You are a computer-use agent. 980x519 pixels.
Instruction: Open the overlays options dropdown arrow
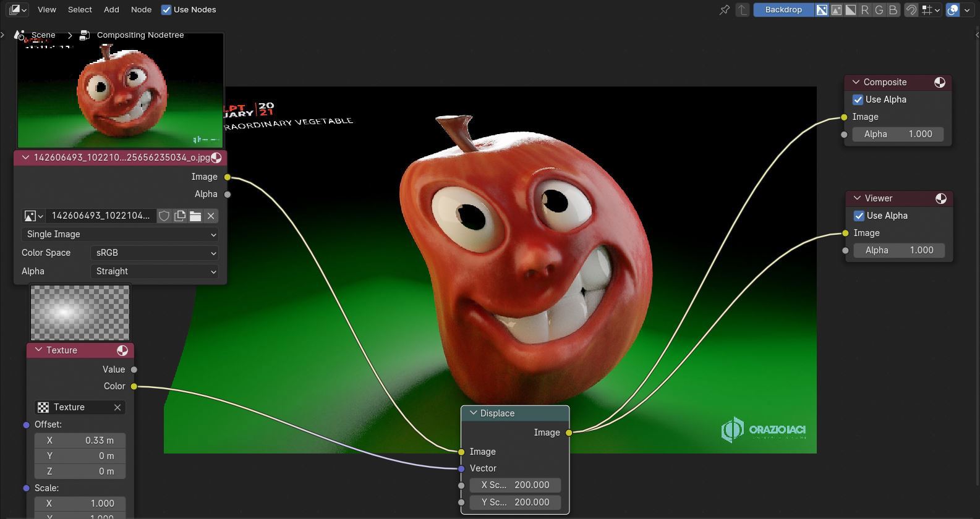(x=967, y=9)
